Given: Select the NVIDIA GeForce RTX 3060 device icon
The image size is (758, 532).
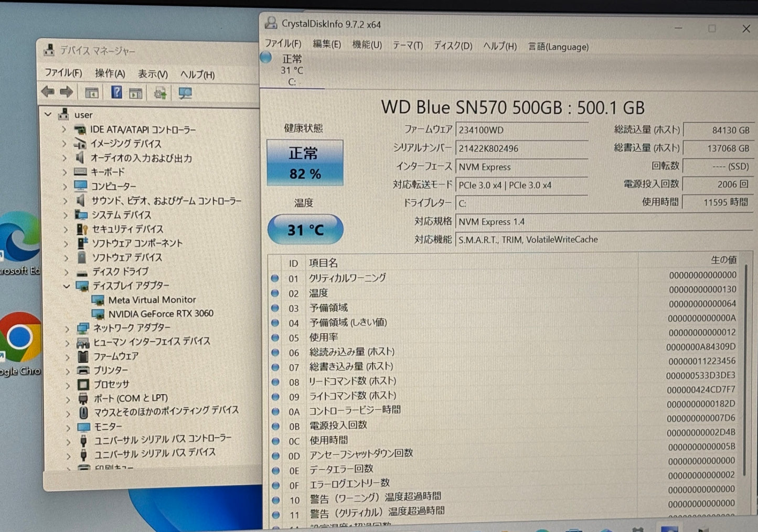Looking at the screenshot, I should click(99, 313).
